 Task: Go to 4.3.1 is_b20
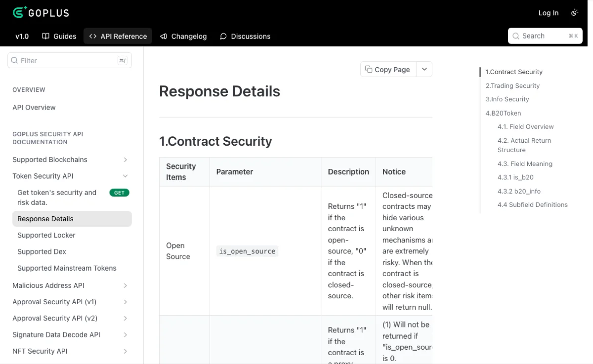click(515, 177)
